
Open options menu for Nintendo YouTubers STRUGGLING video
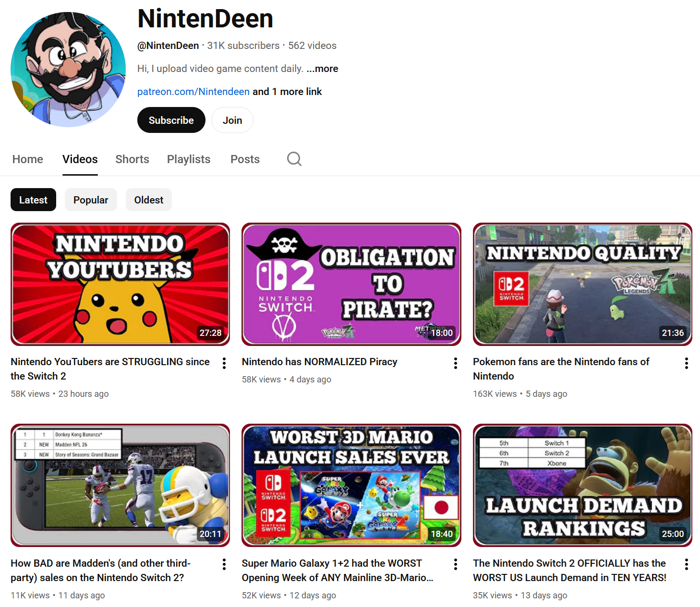click(x=224, y=363)
